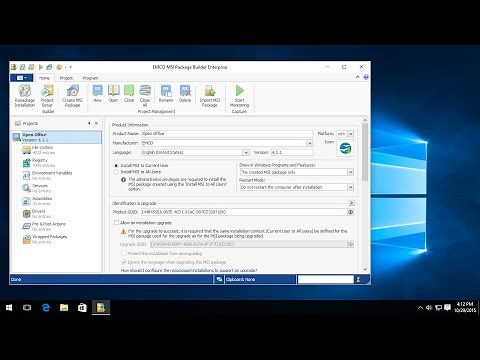Image resolution: width=480 pixels, height=360 pixels.
Task: Open the Platform dropdown
Action: coord(350,134)
